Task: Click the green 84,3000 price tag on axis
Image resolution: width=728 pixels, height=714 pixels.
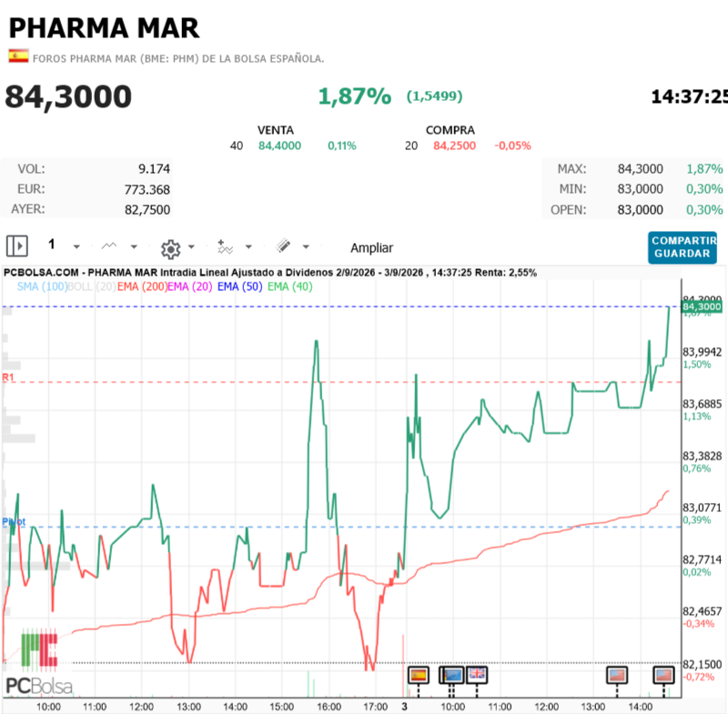Action: pyautogui.click(x=702, y=307)
